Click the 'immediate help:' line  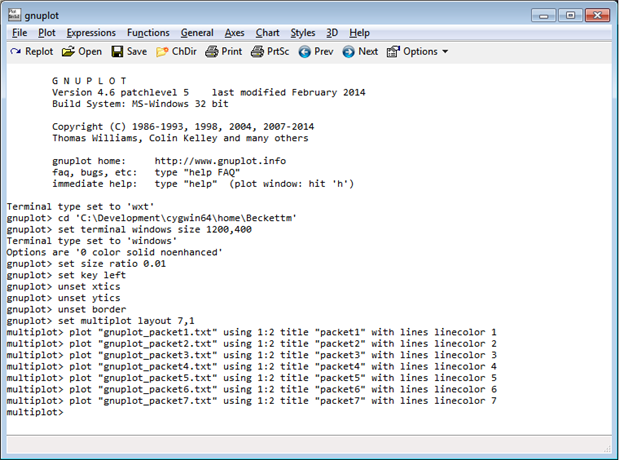point(203,184)
